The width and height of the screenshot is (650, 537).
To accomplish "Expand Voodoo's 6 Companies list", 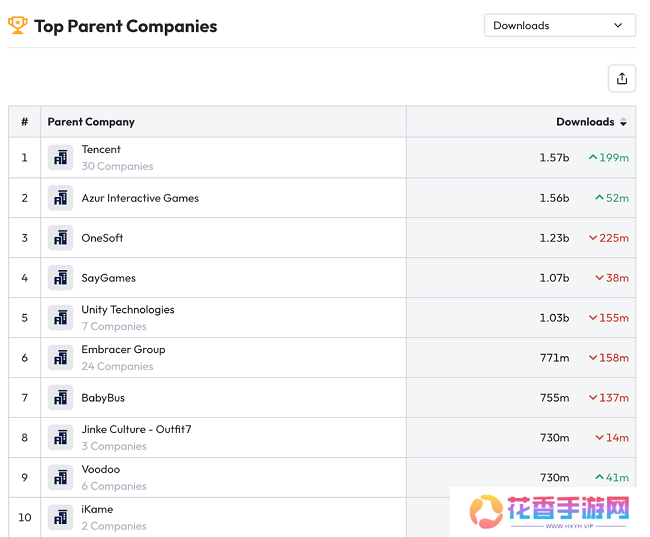I will tap(114, 487).
